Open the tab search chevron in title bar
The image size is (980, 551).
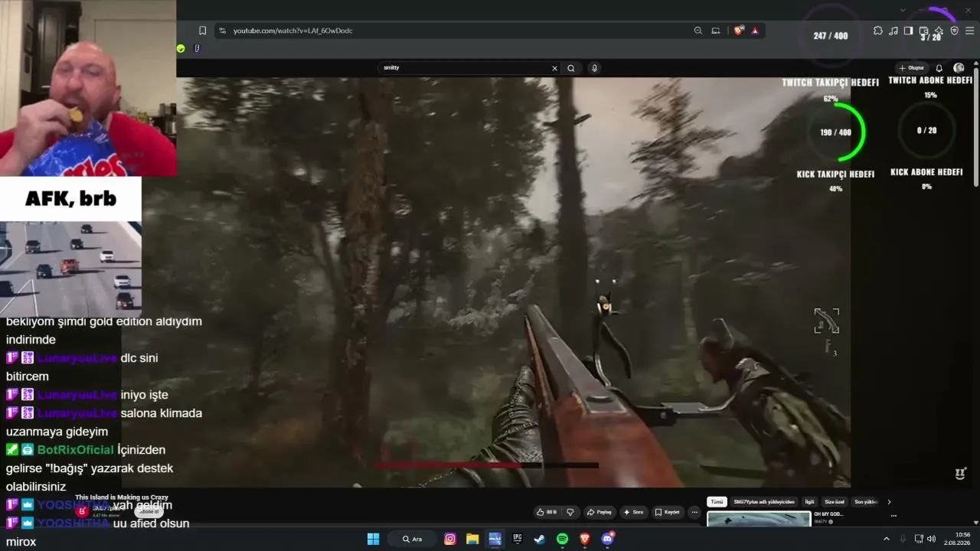pyautogui.click(x=903, y=10)
